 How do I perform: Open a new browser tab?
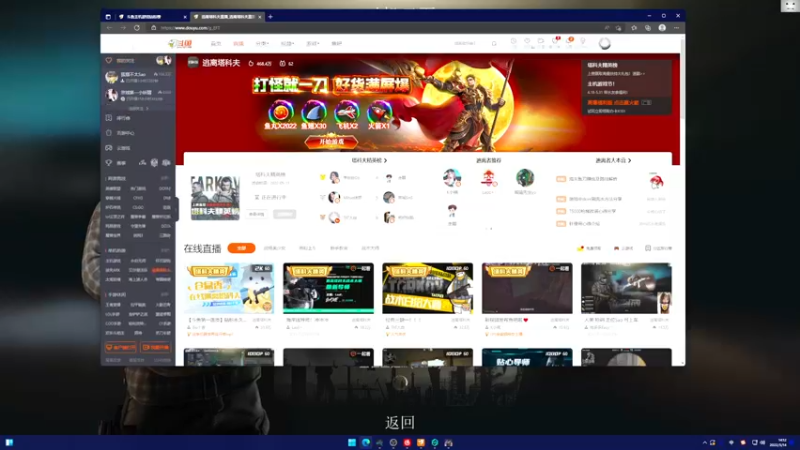coord(270,17)
